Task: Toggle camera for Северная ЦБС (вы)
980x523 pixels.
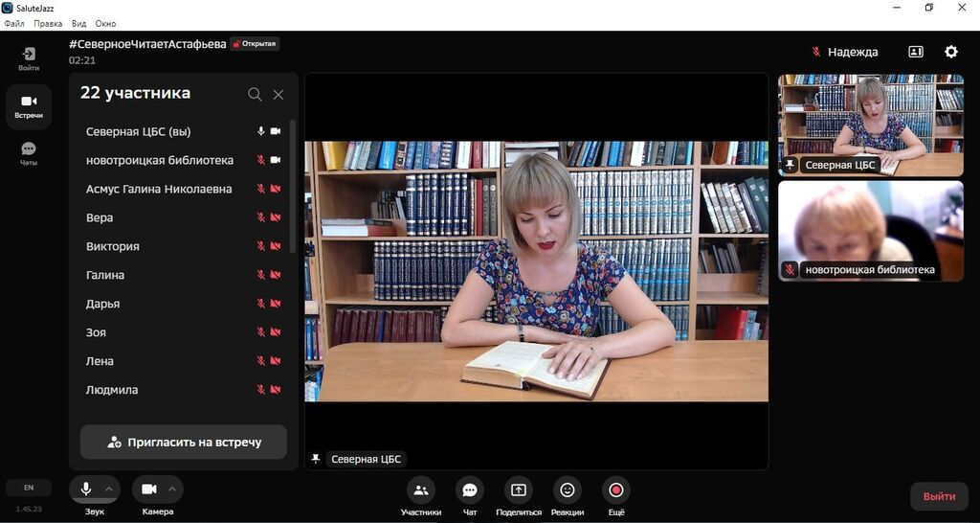Action: click(x=276, y=131)
